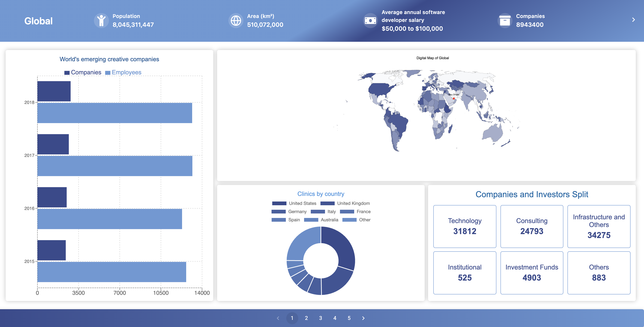Click Germany legend color swatch

[x=279, y=212]
